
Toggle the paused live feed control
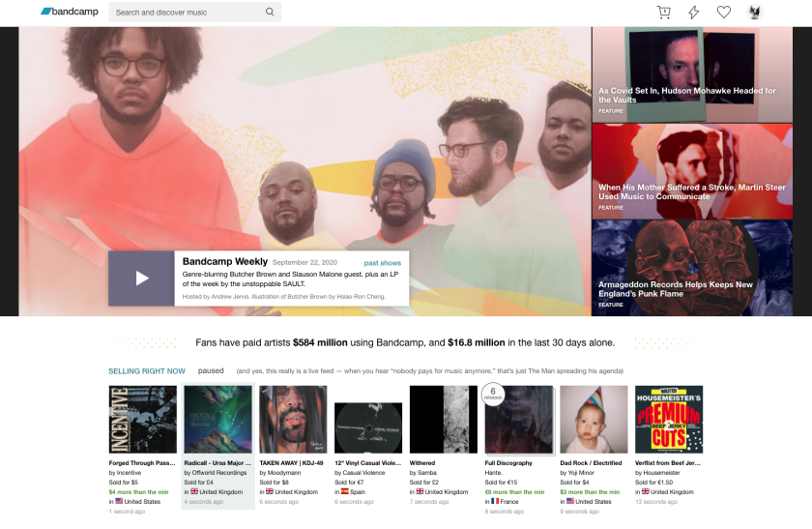pos(211,371)
